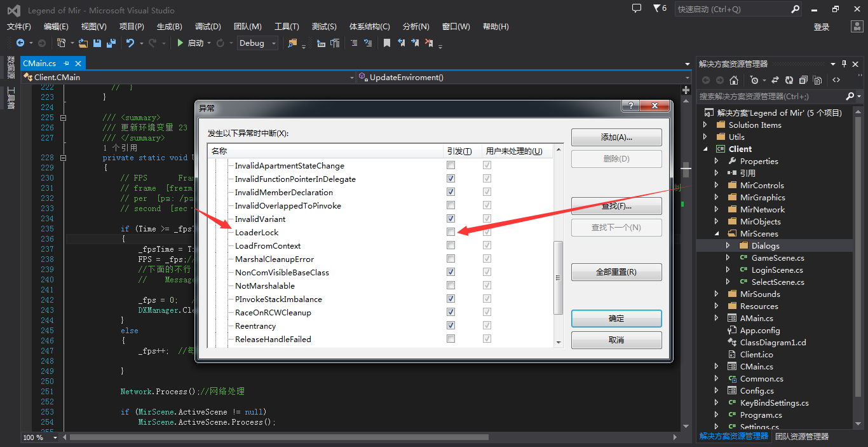Uncheck Thrown for InvalidVariant
868x447 pixels.
pos(451,219)
